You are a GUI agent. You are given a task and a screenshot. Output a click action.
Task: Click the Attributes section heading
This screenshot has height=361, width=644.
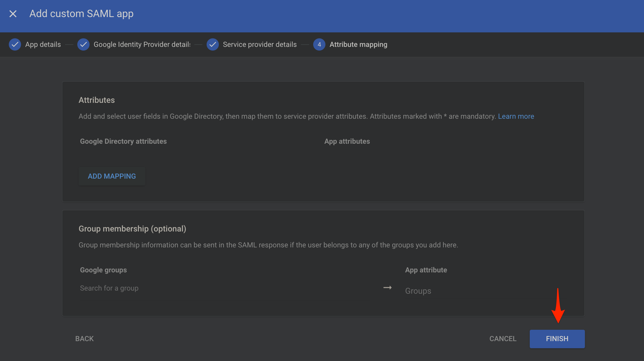(97, 100)
